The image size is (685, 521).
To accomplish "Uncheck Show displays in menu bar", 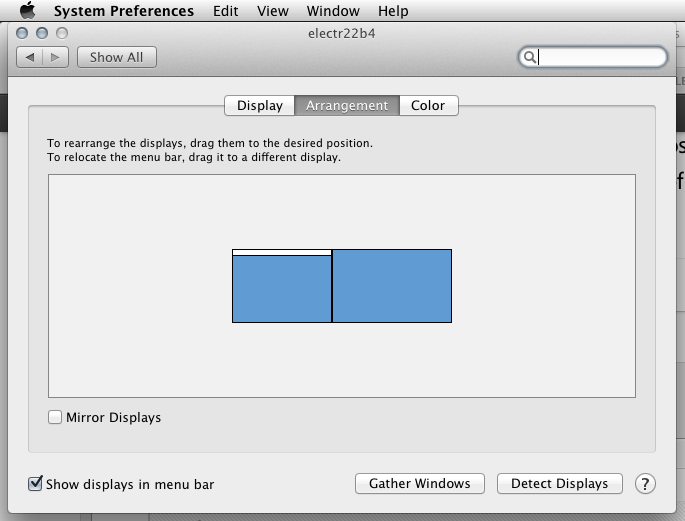I will 36,484.
